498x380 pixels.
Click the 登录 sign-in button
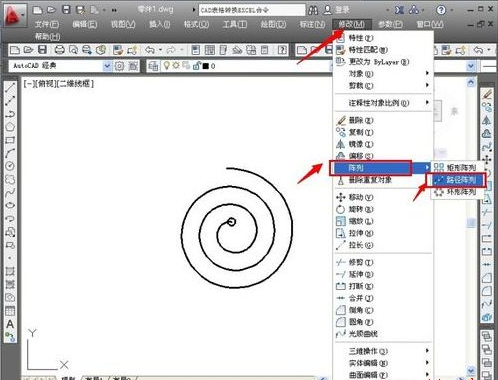point(337,10)
